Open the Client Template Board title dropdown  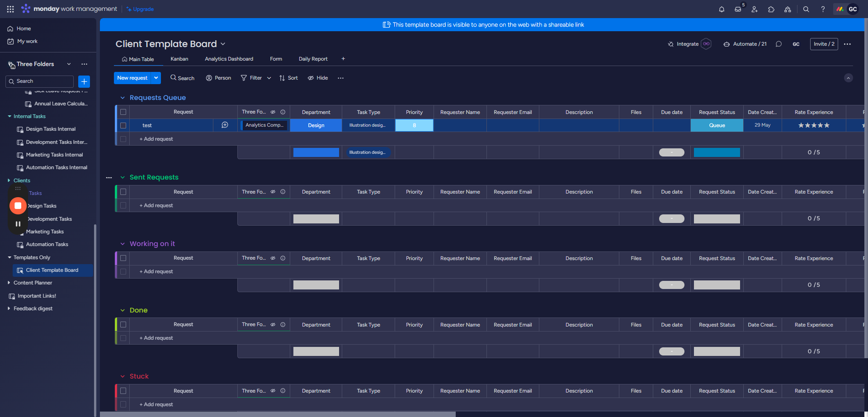223,44
